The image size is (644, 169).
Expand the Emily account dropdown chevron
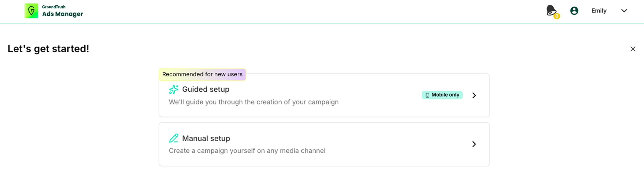pyautogui.click(x=624, y=11)
